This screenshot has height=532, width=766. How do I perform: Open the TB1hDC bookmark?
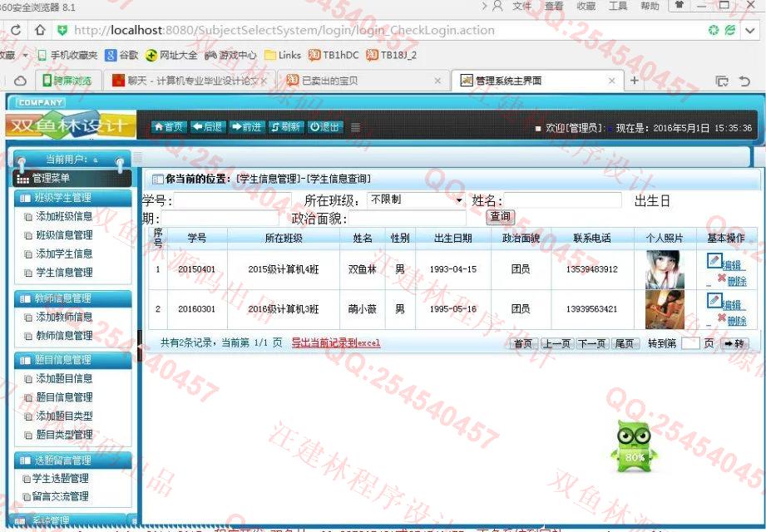tap(334, 55)
